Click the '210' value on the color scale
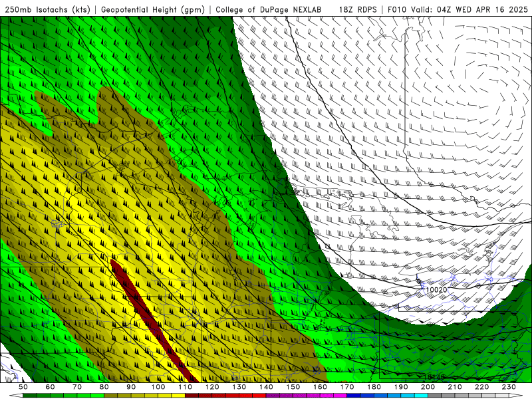The height and width of the screenshot is (399, 532). [456, 387]
